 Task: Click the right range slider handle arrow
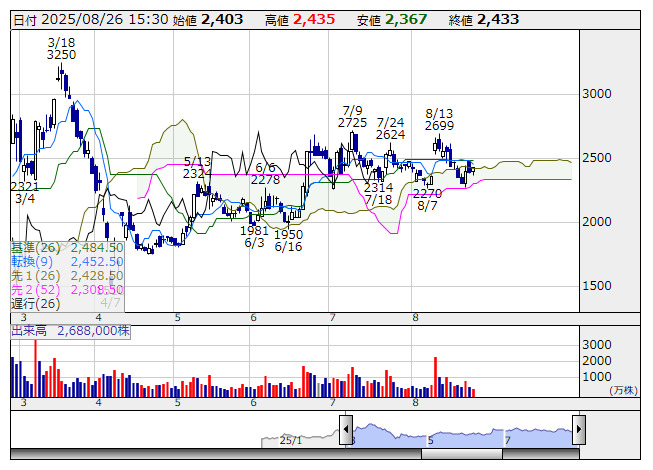(578, 430)
